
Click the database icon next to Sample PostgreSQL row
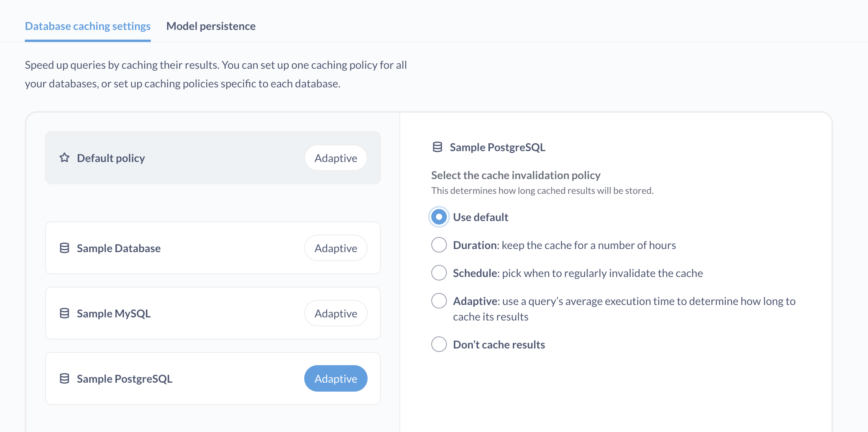pyautogui.click(x=65, y=378)
